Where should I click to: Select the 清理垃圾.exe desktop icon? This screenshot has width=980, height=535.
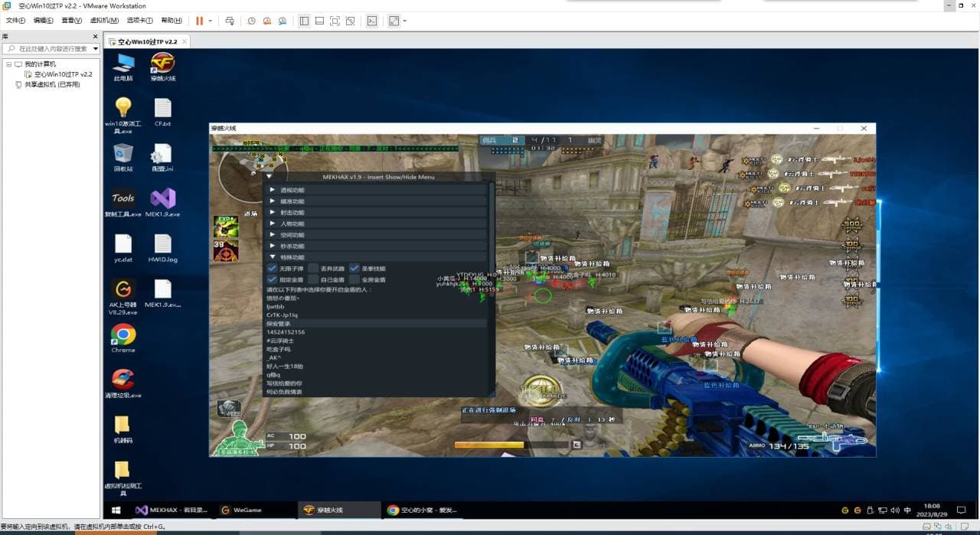click(122, 383)
